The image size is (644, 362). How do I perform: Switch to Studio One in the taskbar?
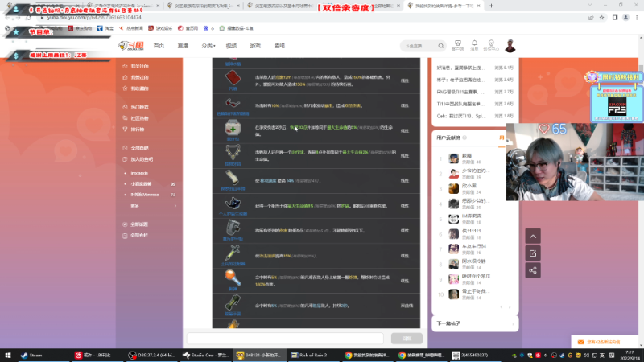206,355
